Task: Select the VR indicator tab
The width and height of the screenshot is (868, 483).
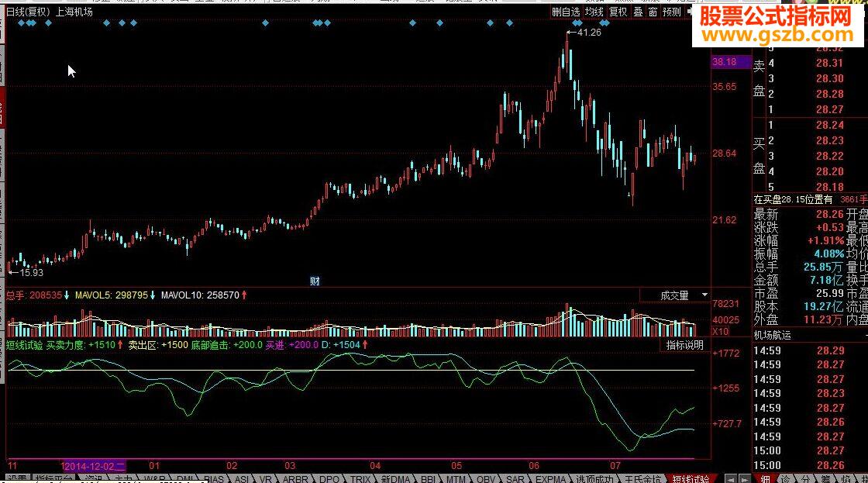Action: coord(266,478)
